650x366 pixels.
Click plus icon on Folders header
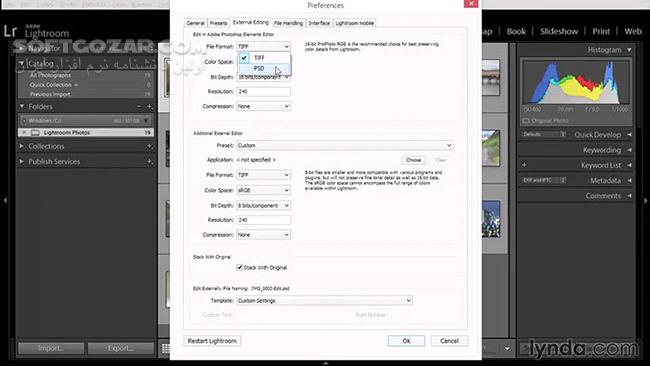click(149, 107)
